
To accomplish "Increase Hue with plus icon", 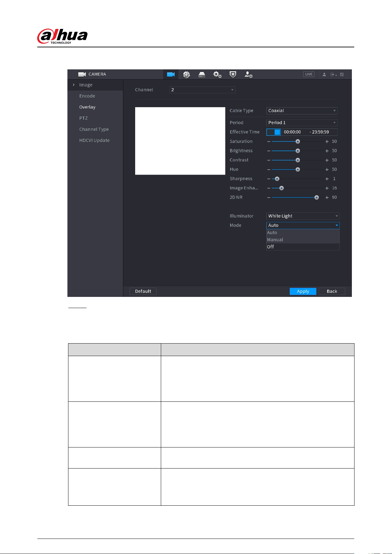I will coord(327,170).
